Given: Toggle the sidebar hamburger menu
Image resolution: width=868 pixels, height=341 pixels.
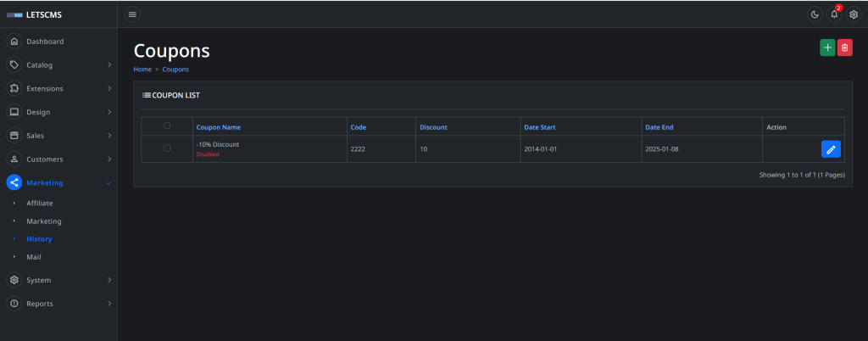Looking at the screenshot, I should point(132,14).
